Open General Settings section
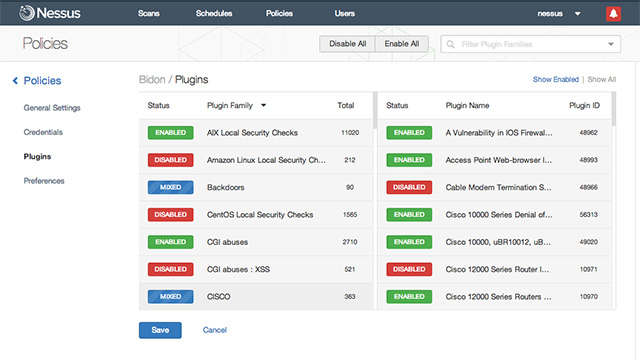Viewport: 640px width, 360px height. (x=52, y=108)
